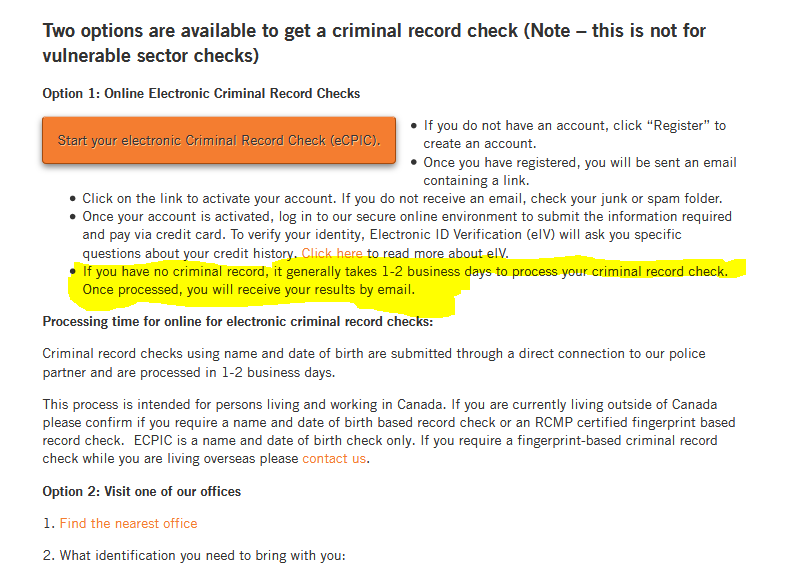The height and width of the screenshot is (574, 787).
Task: Open the "Find the nearest office" link
Action: [x=128, y=523]
